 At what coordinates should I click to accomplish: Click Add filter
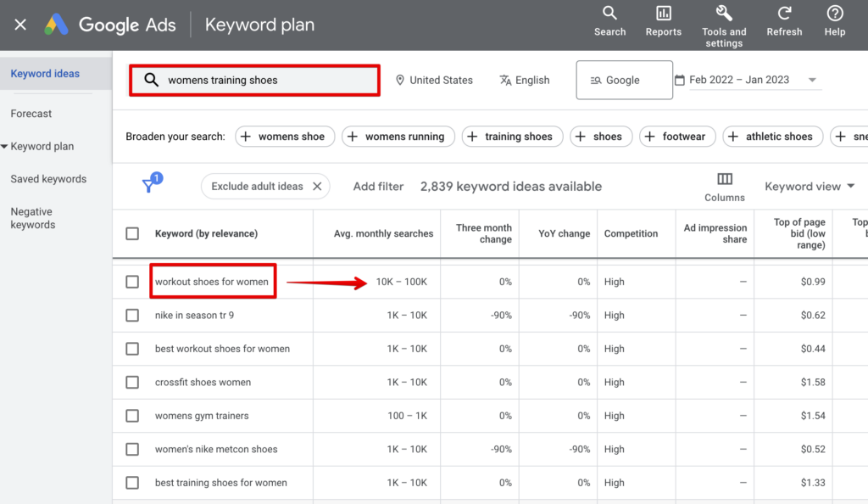pyautogui.click(x=378, y=186)
